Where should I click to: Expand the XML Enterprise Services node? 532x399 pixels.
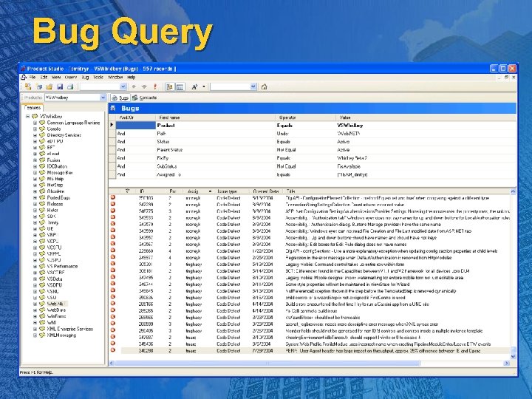(x=35, y=329)
